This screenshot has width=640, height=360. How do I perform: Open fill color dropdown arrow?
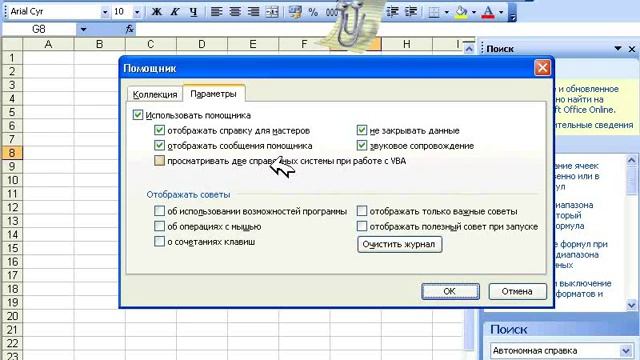point(473,12)
